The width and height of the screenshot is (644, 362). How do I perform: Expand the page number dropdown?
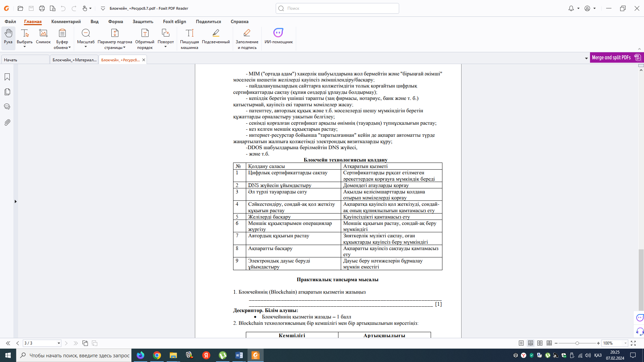pos(59,343)
